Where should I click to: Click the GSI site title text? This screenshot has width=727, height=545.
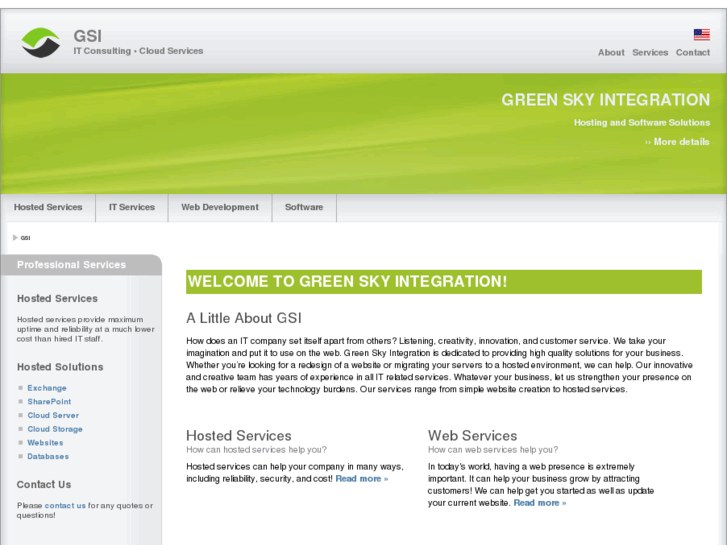pyautogui.click(x=87, y=36)
